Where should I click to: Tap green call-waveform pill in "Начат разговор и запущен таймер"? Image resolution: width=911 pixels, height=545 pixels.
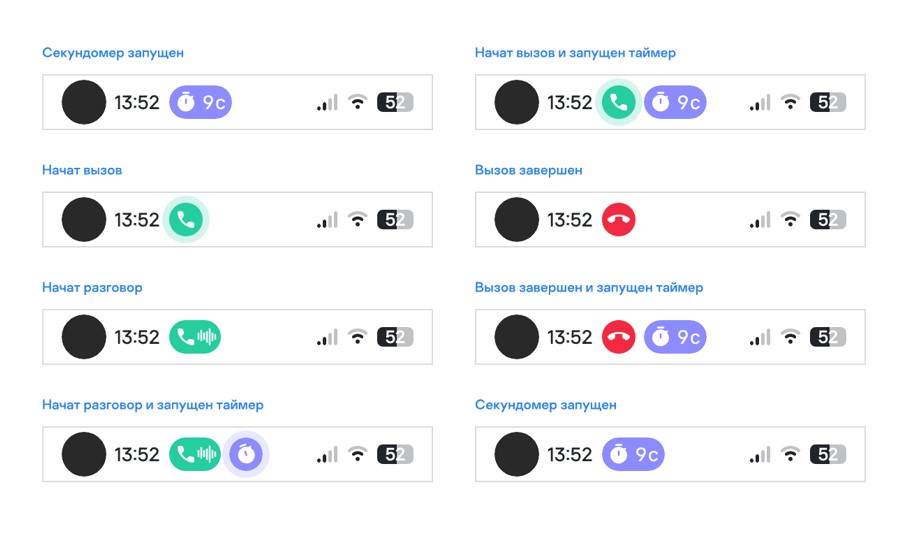point(195,455)
